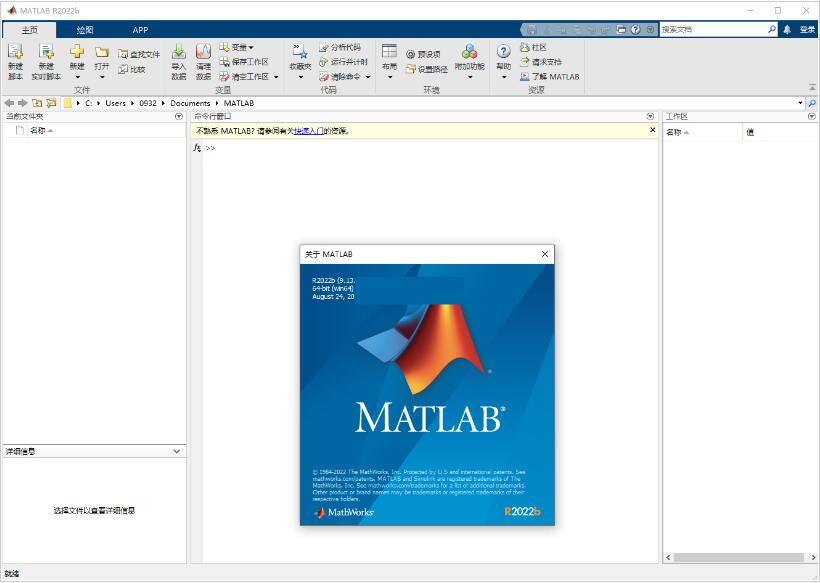This screenshot has height=583, width=820.
Task: Open 社区 (Community)
Action: pyautogui.click(x=533, y=47)
